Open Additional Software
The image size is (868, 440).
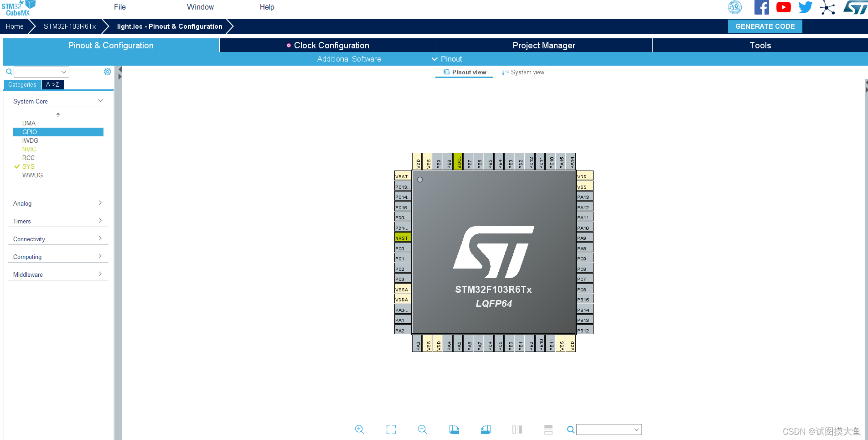[x=349, y=59]
